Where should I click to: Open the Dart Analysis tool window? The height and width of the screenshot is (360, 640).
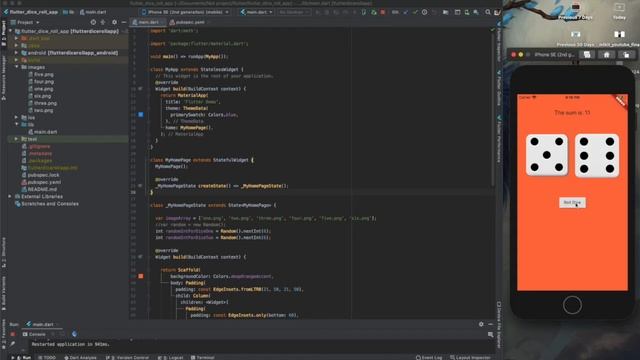pyautogui.click(x=80, y=357)
